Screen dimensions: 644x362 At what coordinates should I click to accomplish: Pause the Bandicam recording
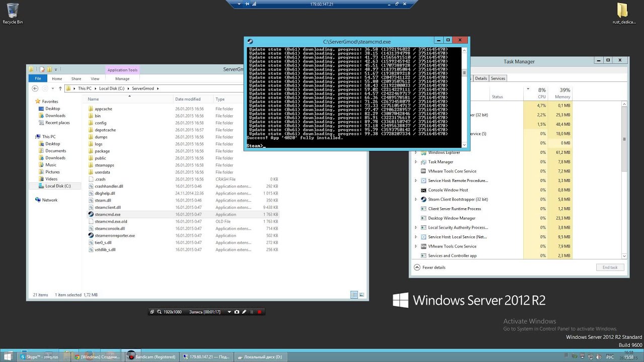coord(252,312)
